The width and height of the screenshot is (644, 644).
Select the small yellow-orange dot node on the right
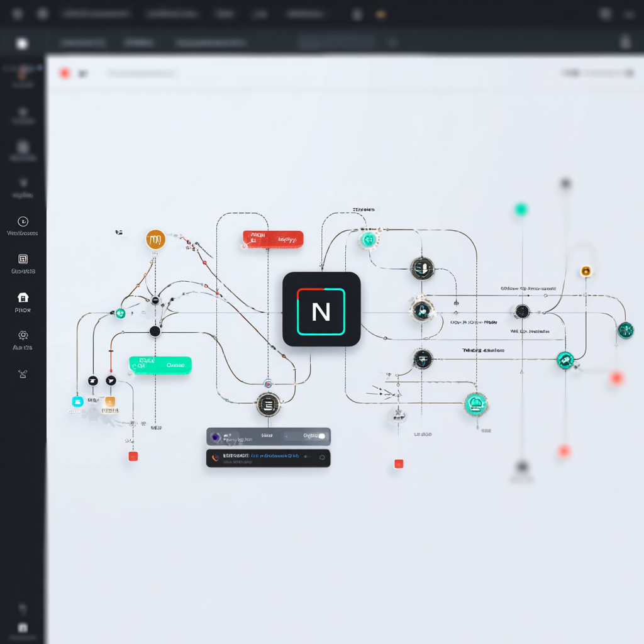pyautogui.click(x=586, y=271)
